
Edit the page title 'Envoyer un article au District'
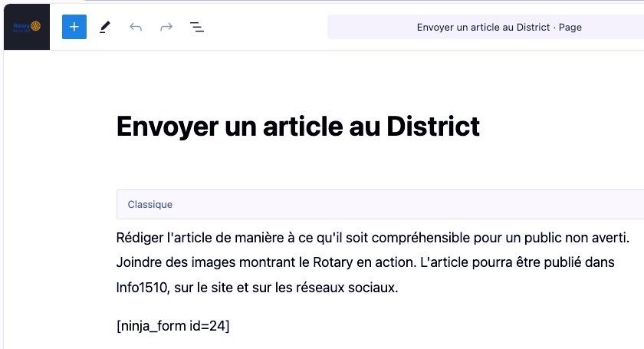click(x=298, y=127)
